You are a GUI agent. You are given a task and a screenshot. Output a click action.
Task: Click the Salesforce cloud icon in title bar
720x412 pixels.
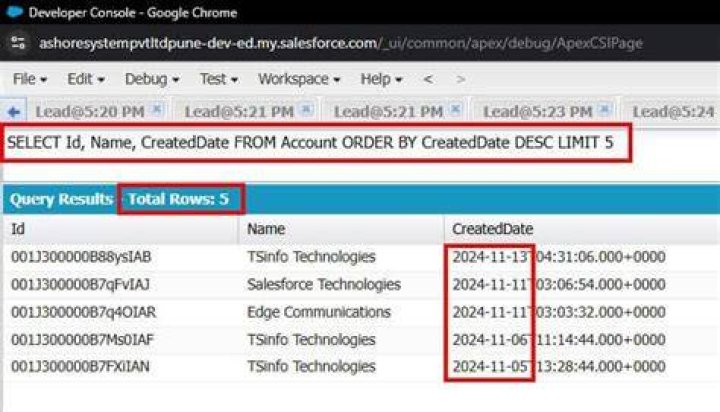coord(14,12)
